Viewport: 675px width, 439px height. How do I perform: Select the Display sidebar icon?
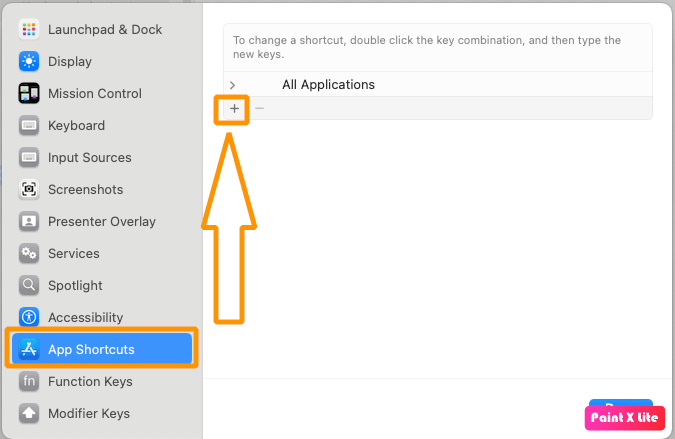click(29, 61)
